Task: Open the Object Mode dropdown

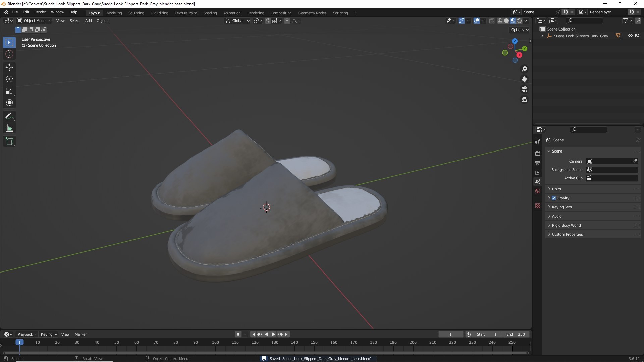Action: pos(34,21)
